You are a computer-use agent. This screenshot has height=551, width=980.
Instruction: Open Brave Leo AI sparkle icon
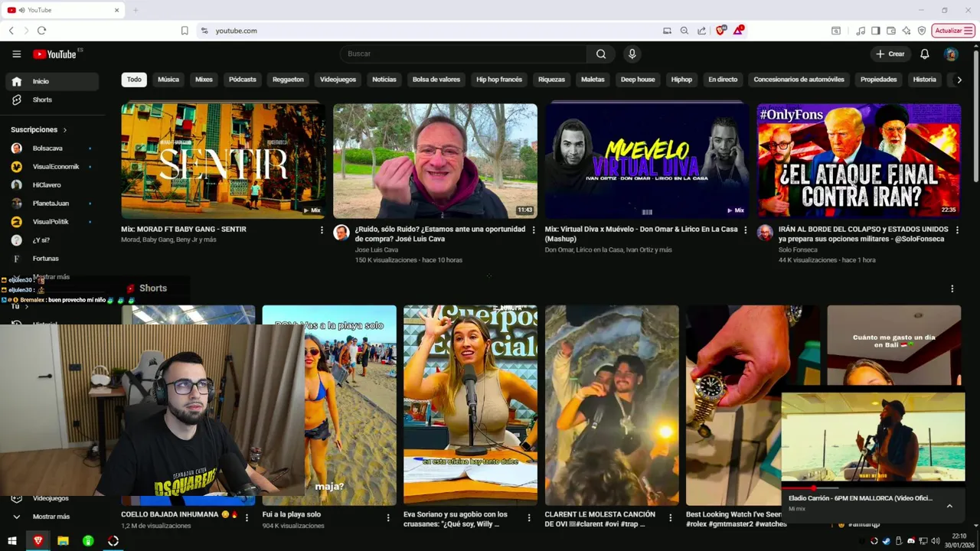click(906, 31)
